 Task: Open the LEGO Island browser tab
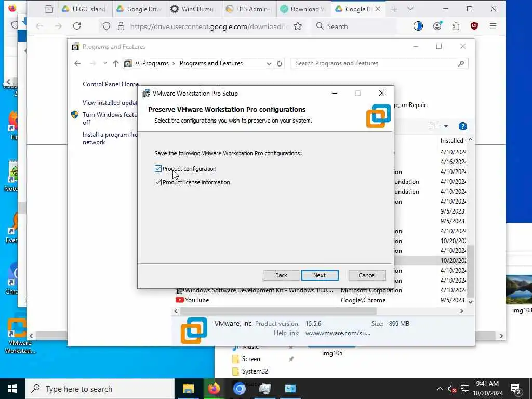(84, 9)
